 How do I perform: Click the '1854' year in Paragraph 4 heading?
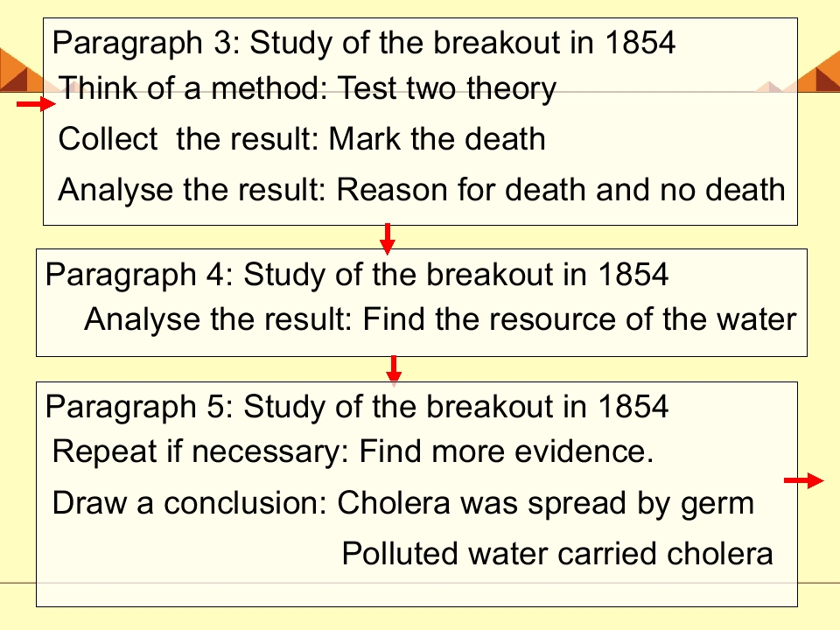pyautogui.click(x=633, y=274)
